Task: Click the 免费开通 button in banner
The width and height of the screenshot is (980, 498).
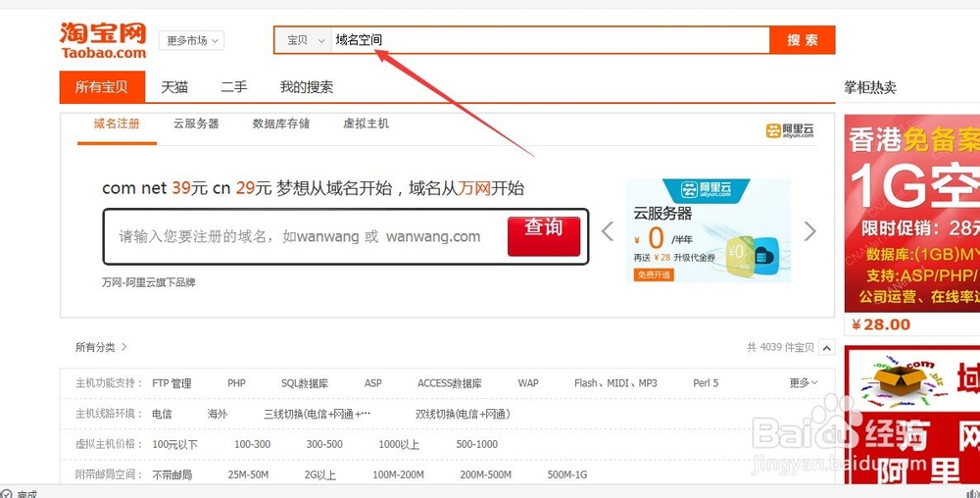Action: point(654,274)
